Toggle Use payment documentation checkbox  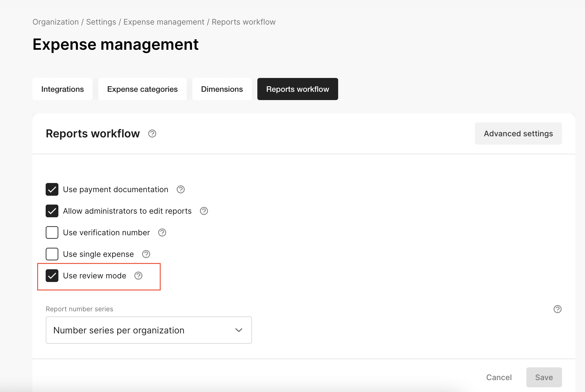click(x=52, y=189)
